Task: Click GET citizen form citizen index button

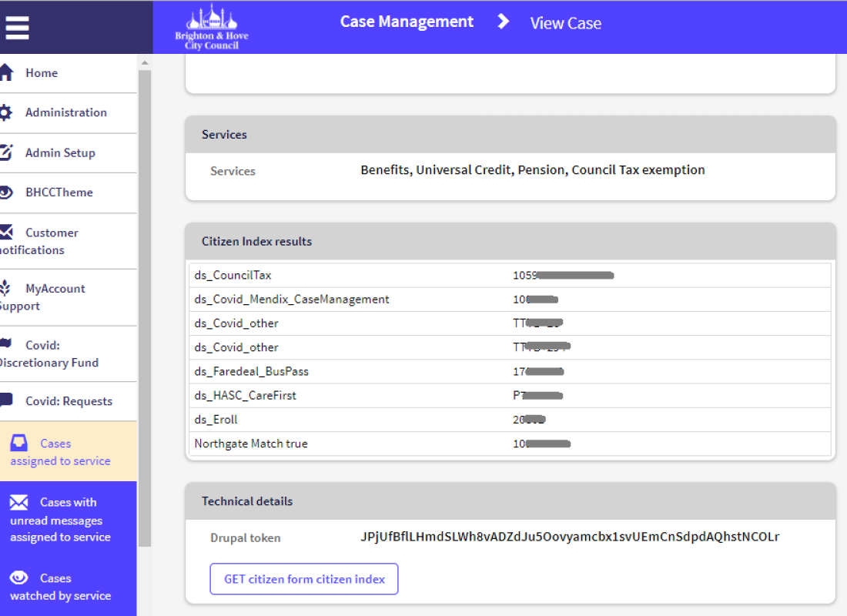Action: pyautogui.click(x=304, y=579)
